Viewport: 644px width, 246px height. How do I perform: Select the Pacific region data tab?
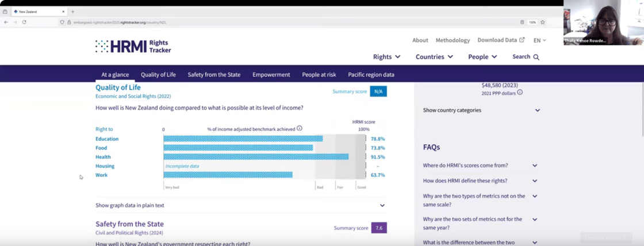(x=371, y=75)
